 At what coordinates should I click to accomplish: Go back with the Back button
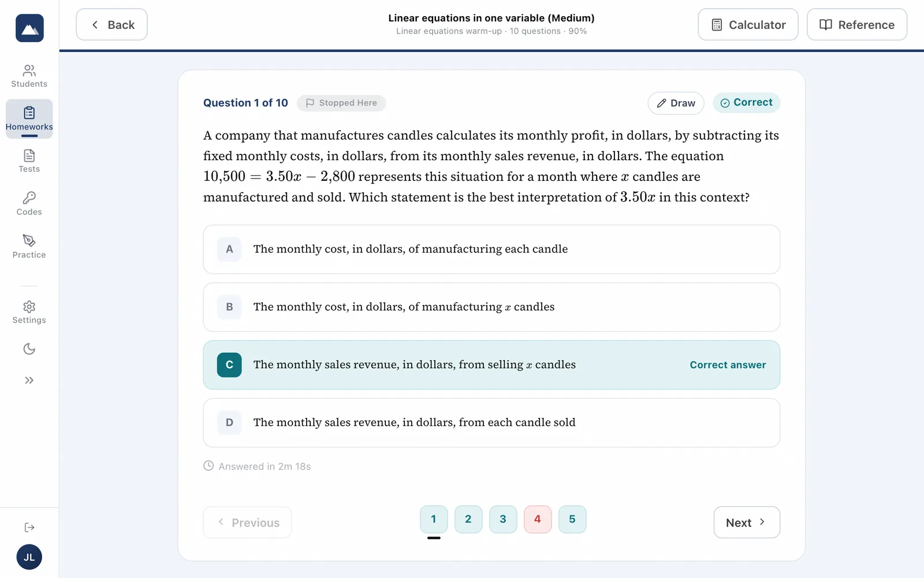(x=111, y=24)
